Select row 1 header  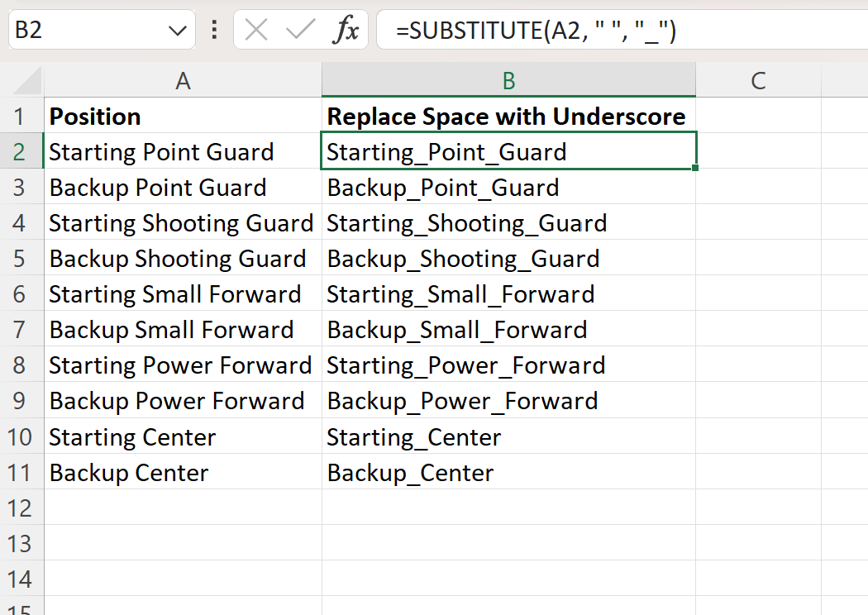point(21,116)
